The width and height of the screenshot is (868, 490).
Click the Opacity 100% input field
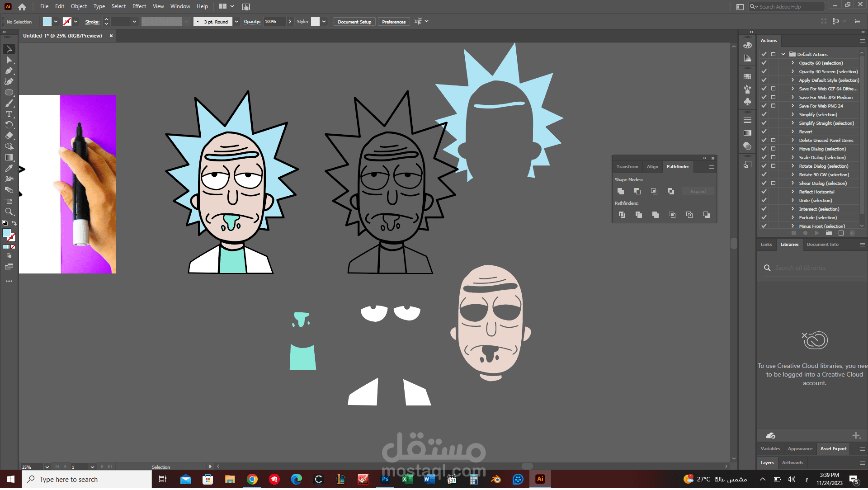tap(274, 22)
